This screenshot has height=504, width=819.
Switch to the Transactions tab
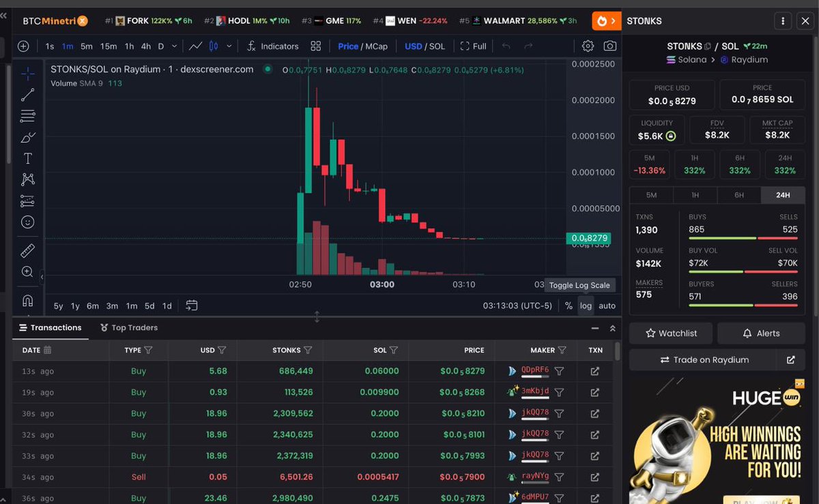pyautogui.click(x=51, y=327)
